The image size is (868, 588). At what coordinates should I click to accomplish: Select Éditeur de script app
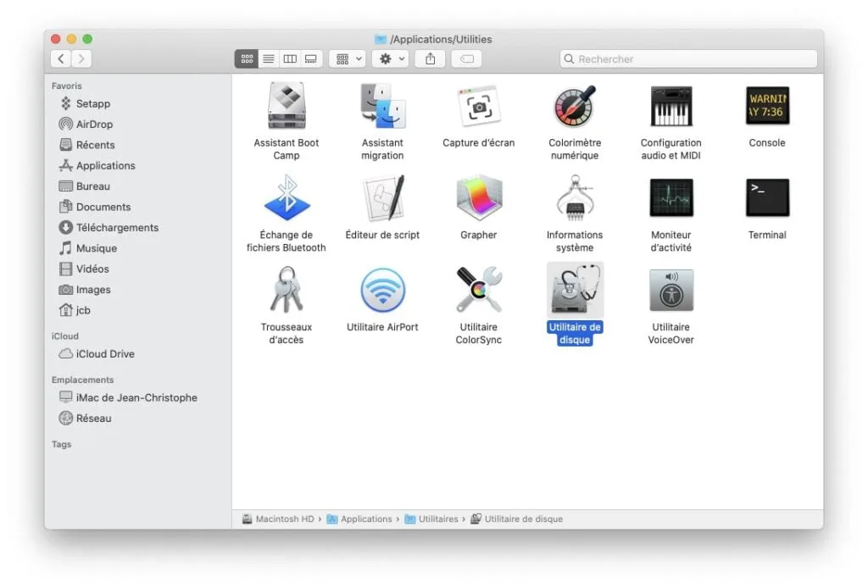click(382, 198)
